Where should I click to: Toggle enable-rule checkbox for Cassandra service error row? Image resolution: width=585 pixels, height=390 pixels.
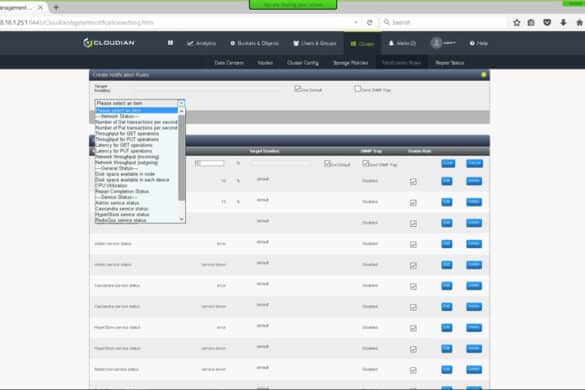[x=413, y=287]
